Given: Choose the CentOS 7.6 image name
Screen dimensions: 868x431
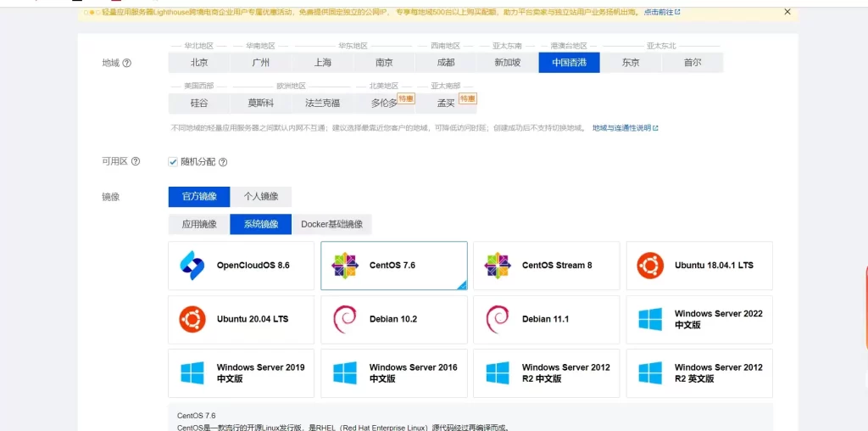Looking at the screenshot, I should click(x=392, y=266).
